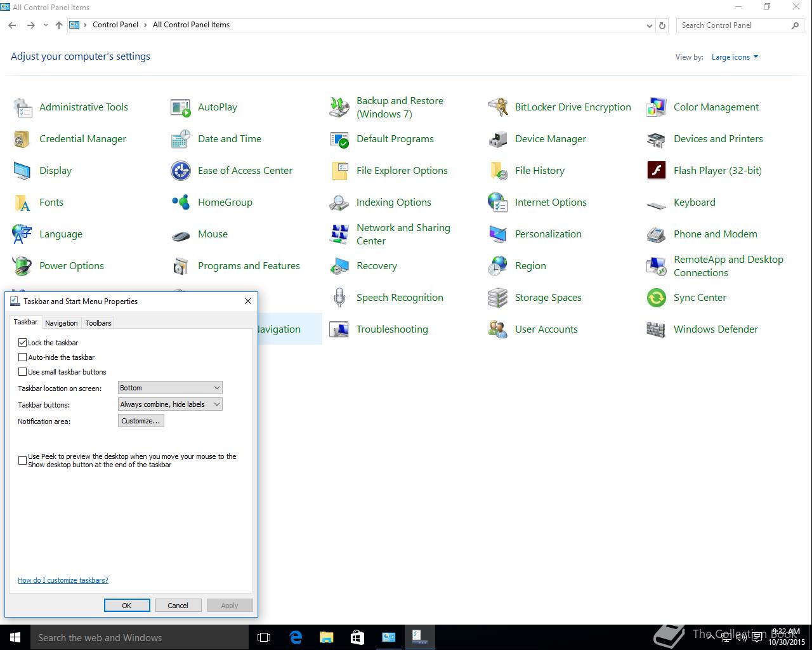The height and width of the screenshot is (650, 812).
Task: Open the Credential Manager icon
Action: (22, 139)
